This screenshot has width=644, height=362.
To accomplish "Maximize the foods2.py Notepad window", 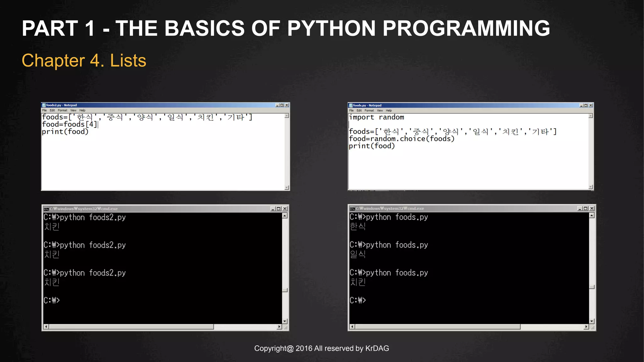I will [282, 105].
